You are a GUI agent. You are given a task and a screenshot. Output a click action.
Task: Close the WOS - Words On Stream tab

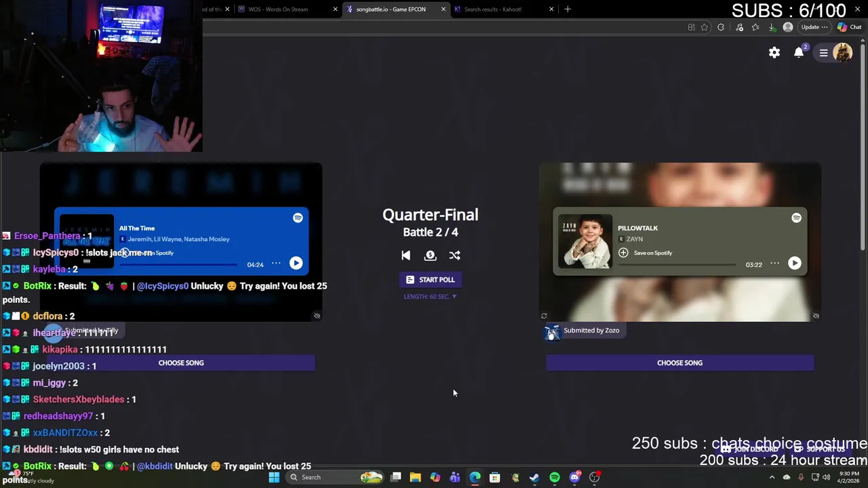point(335,9)
